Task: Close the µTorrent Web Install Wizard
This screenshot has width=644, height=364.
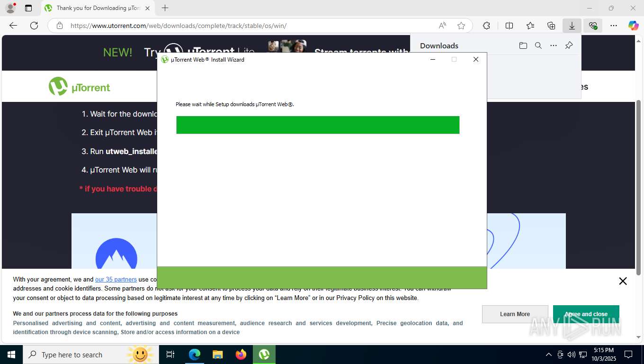Action: tap(476, 59)
